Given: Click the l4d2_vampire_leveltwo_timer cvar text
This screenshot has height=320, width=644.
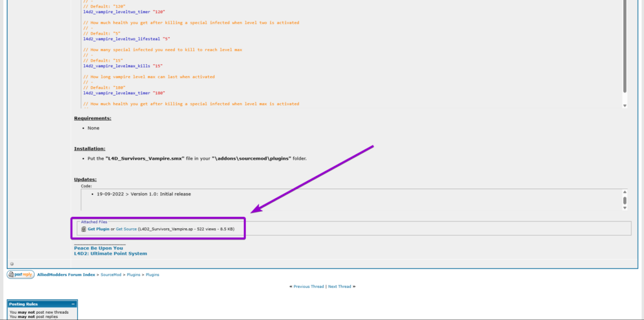Looking at the screenshot, I should tap(116, 12).
